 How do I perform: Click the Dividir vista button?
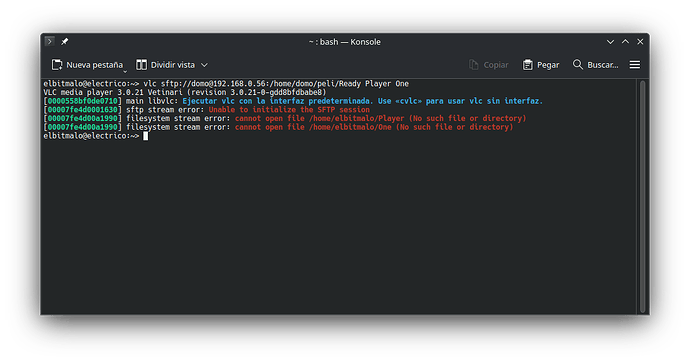pyautogui.click(x=165, y=65)
